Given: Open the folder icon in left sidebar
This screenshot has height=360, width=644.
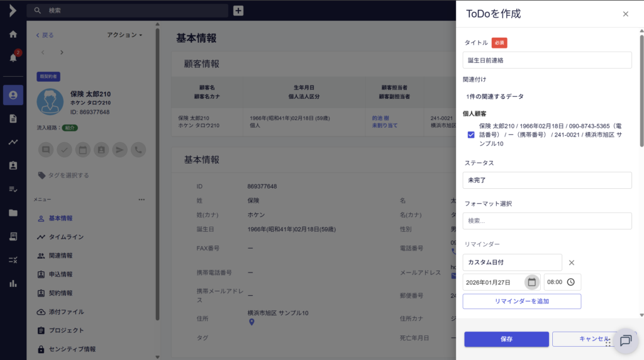Looking at the screenshot, I should tap(13, 213).
